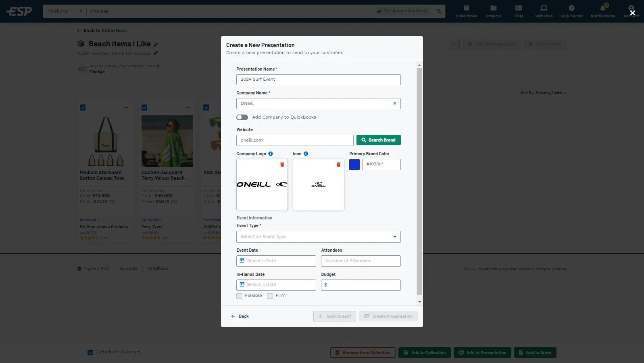Show Company Logo info tooltip icon

click(x=271, y=154)
